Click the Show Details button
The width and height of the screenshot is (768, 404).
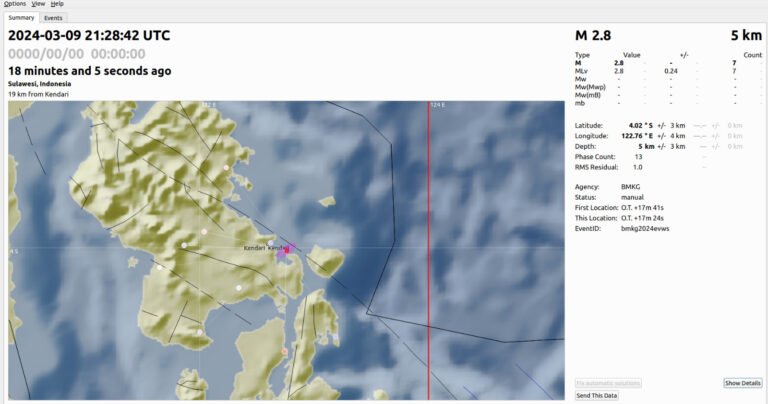[x=743, y=383]
